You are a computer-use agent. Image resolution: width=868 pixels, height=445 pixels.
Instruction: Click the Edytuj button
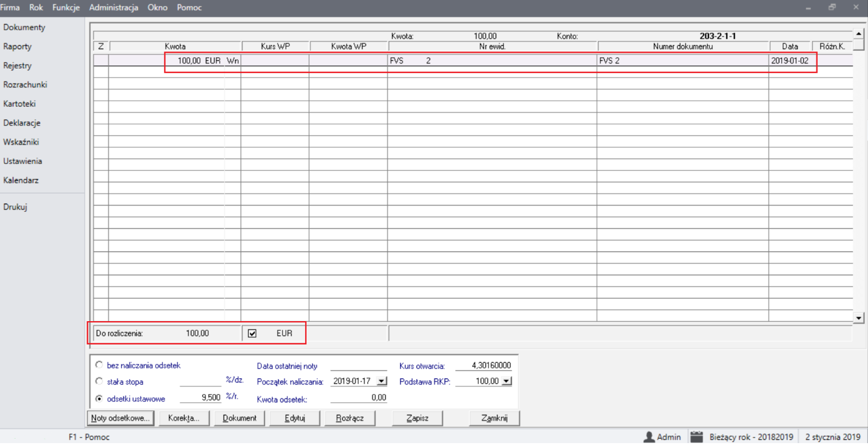tap(295, 418)
